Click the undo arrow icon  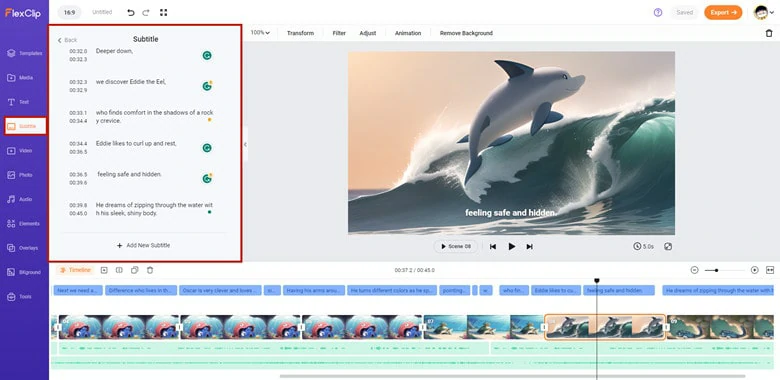tap(131, 12)
